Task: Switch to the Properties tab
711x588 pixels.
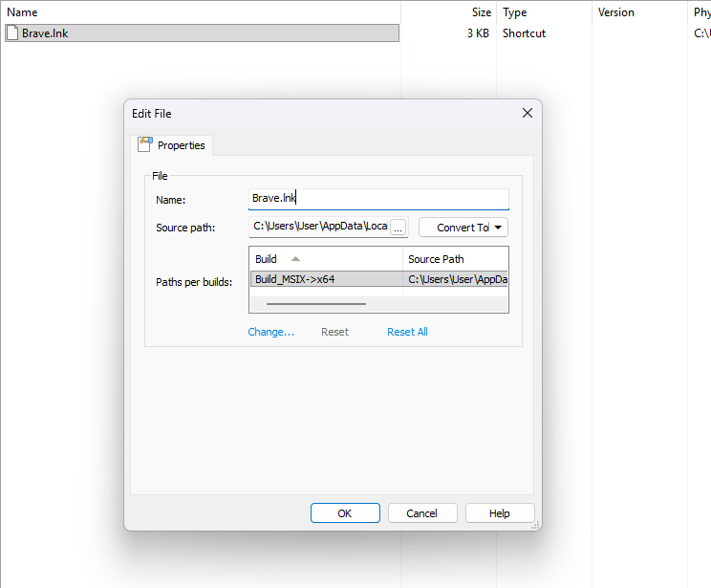Action: tap(172, 145)
